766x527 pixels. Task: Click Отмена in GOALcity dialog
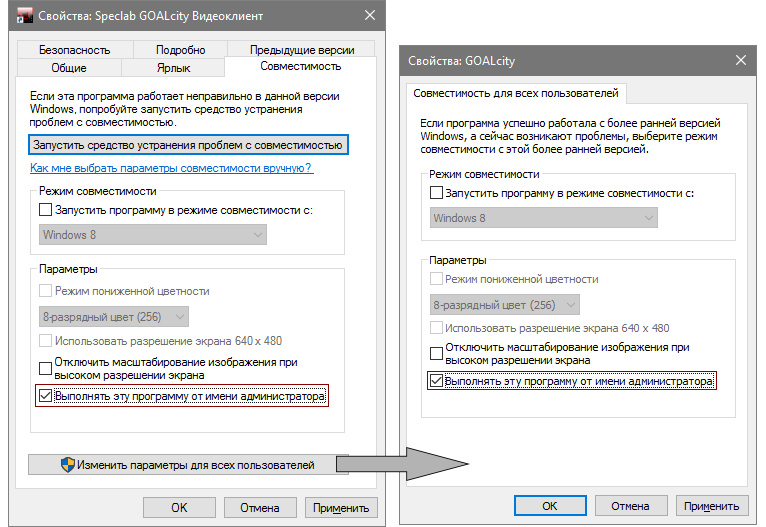pyautogui.click(x=631, y=506)
